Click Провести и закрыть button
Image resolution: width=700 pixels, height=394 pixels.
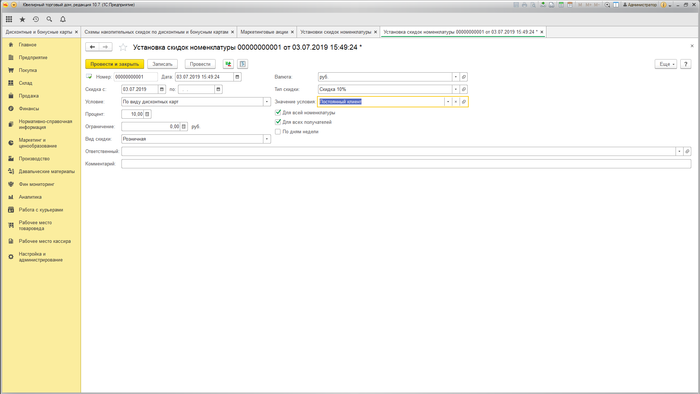point(114,64)
